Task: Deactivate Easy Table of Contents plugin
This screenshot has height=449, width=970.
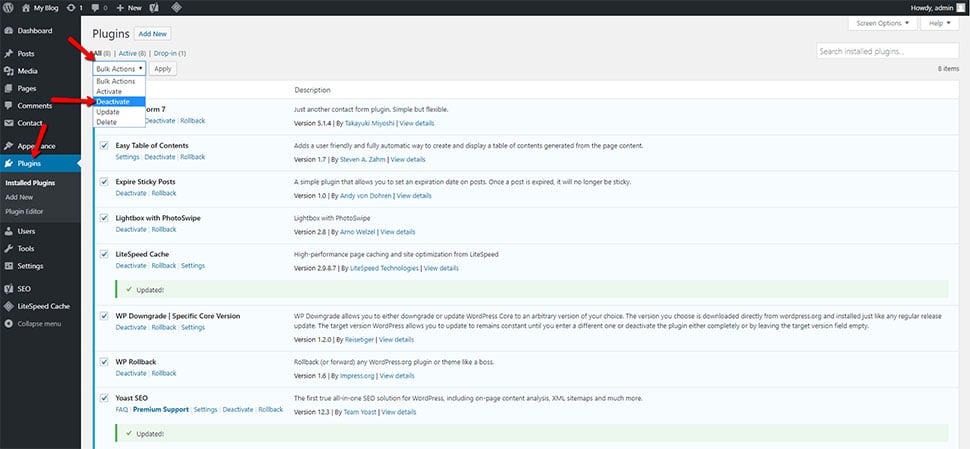Action: (x=160, y=157)
